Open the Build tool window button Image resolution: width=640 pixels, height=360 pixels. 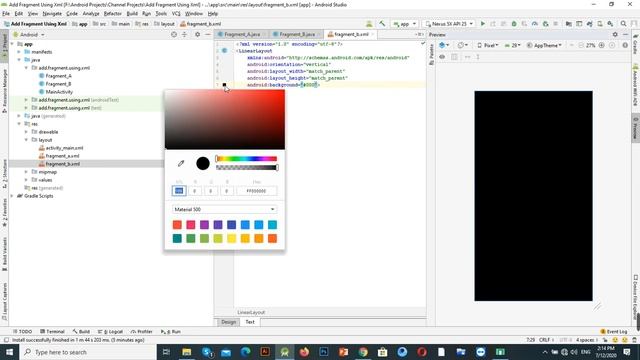(81, 331)
